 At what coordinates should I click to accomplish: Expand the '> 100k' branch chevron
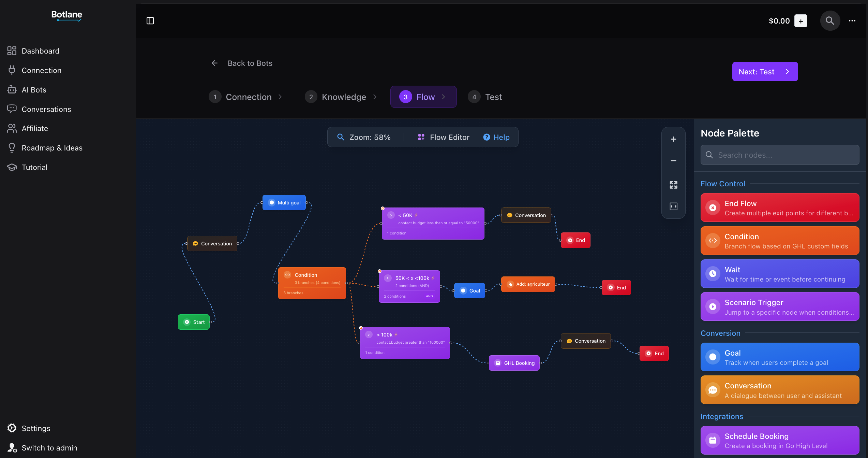pos(369,335)
